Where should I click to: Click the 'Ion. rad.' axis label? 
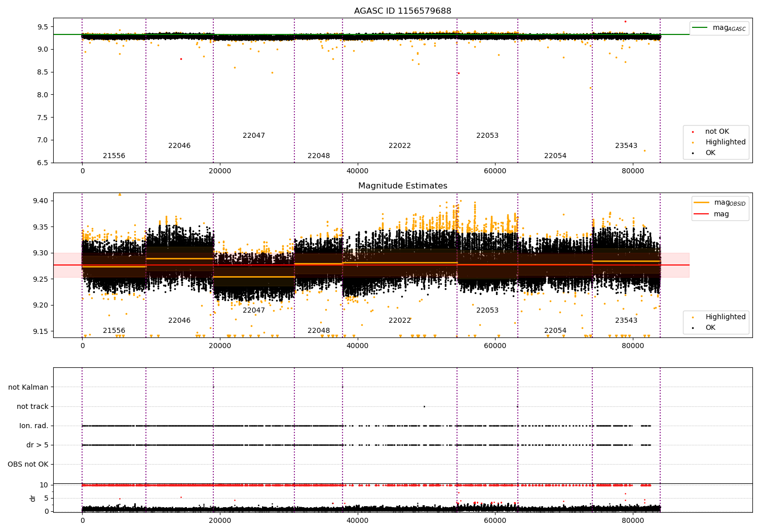click(x=34, y=426)
